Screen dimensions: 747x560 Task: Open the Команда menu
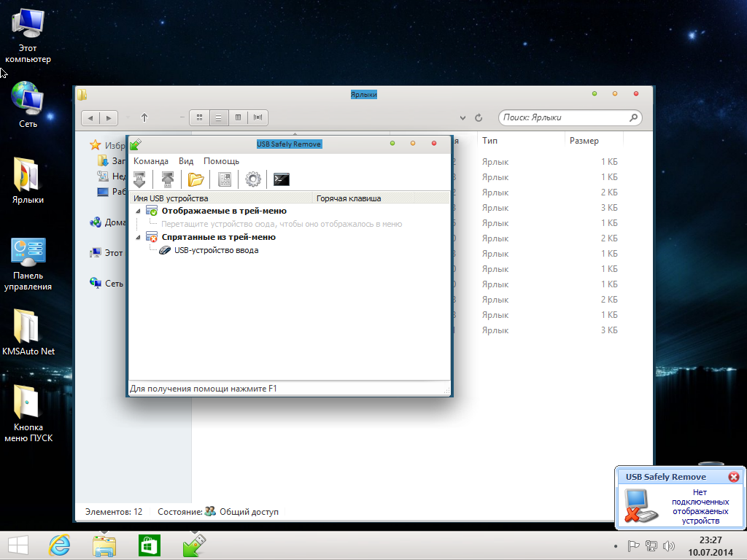[151, 161]
